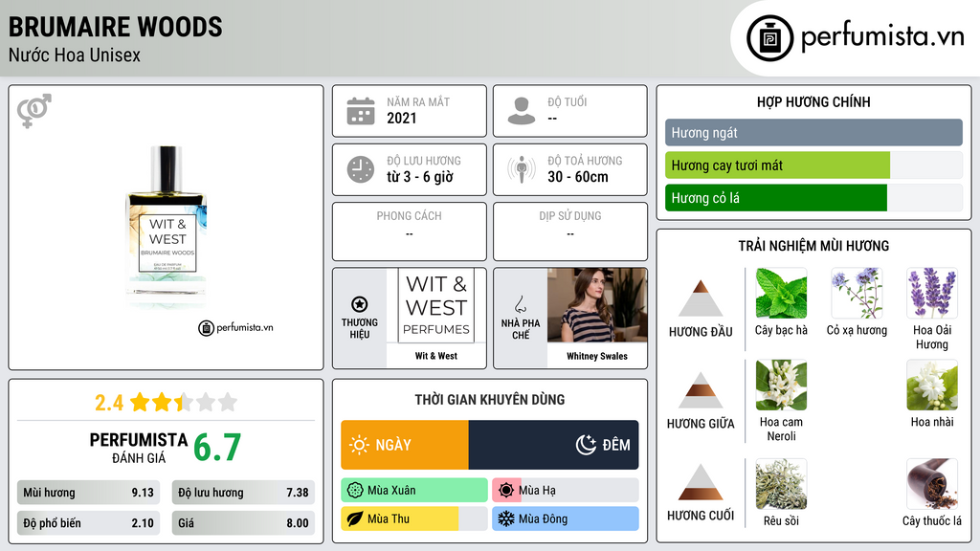This screenshot has width=980, height=551.
Task: Click the Hương cay tươi mát accord bar
Action: 813,165
